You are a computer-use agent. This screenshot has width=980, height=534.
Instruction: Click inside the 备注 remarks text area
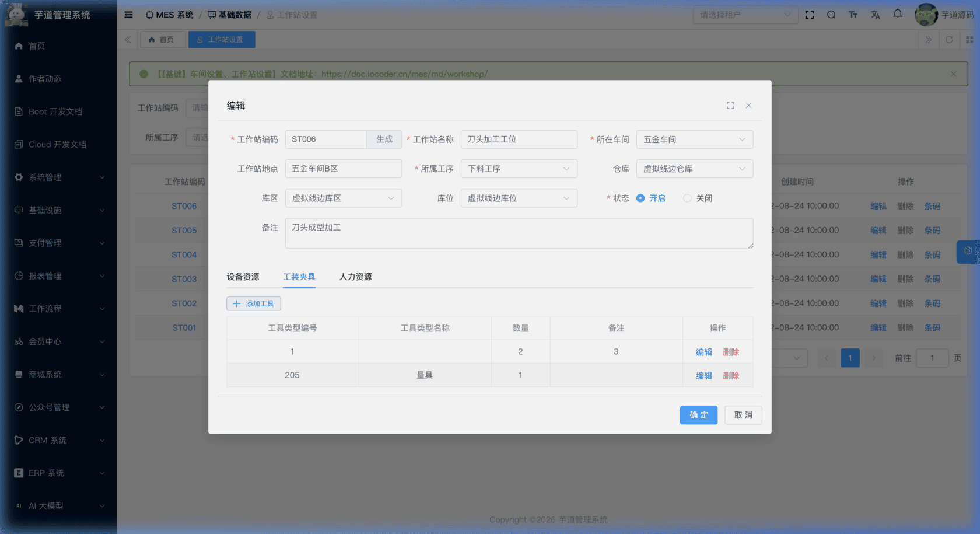519,233
